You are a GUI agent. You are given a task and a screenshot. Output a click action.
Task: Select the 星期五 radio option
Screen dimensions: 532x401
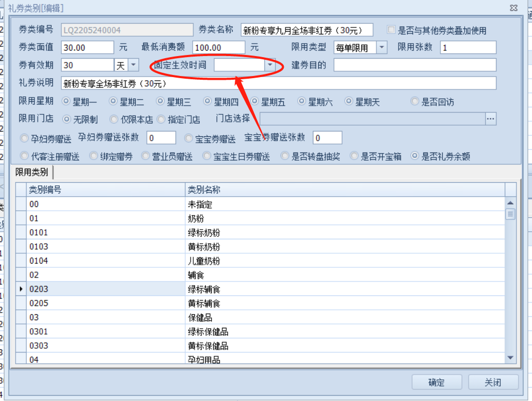[255, 101]
